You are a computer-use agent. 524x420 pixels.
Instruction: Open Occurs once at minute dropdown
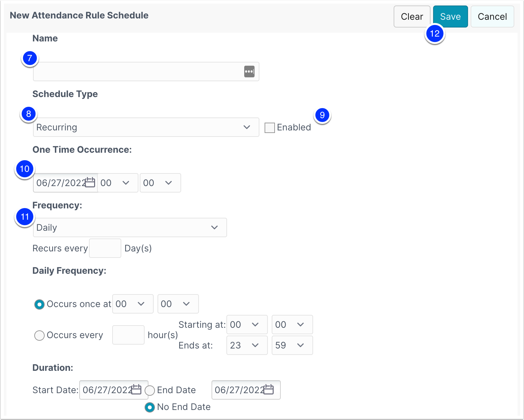pos(178,304)
